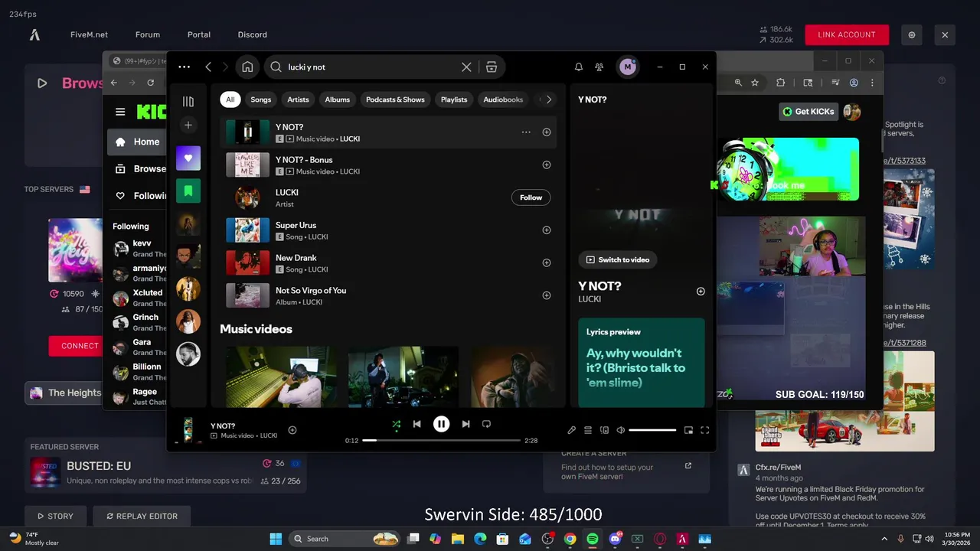980x551 pixels.
Task: Toggle the Spotify queue view
Action: point(588,430)
